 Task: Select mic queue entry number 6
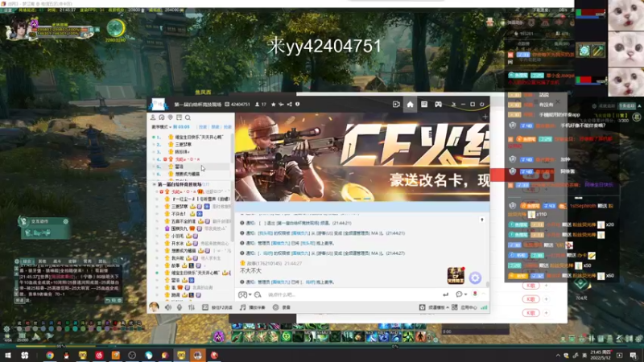point(191,174)
